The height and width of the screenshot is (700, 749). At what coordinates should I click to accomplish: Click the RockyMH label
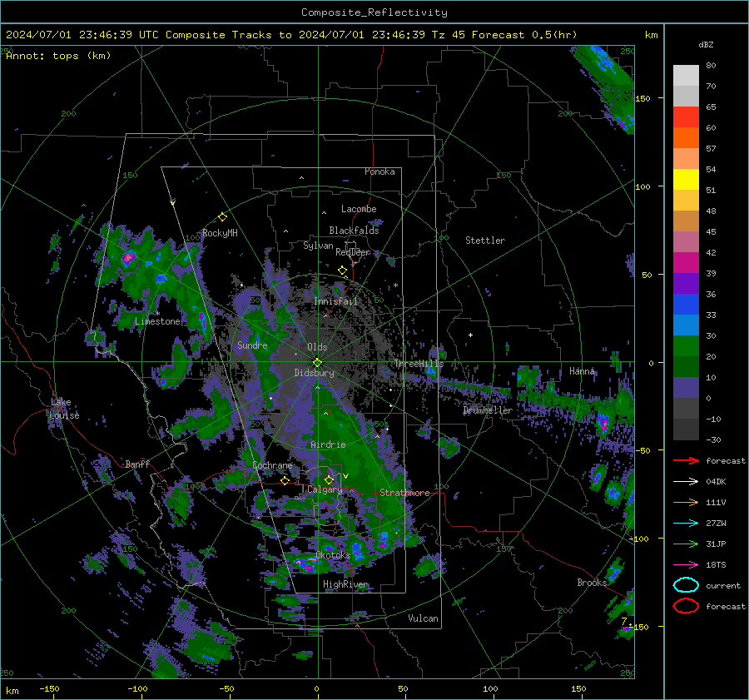220,233
